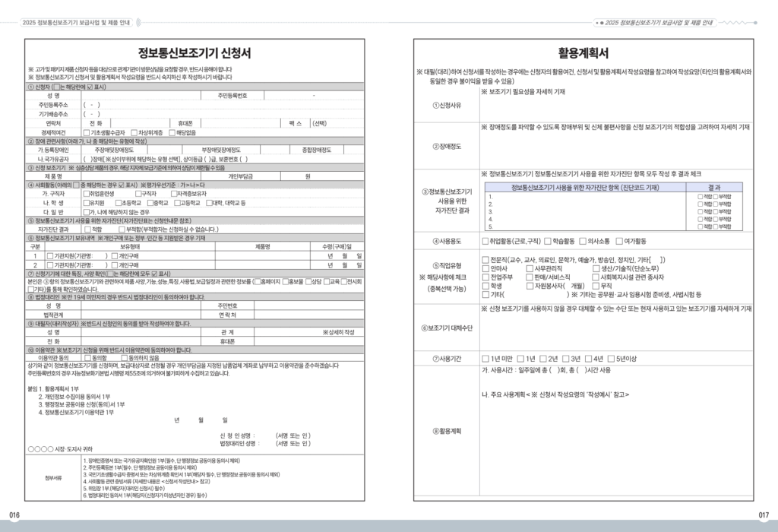The height and width of the screenshot is (532, 778).
Task: Click page number 017
Action: (764, 515)
